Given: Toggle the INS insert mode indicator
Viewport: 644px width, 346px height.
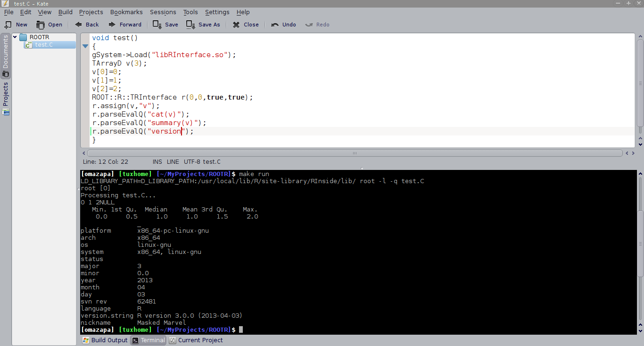Looking at the screenshot, I should (x=157, y=161).
